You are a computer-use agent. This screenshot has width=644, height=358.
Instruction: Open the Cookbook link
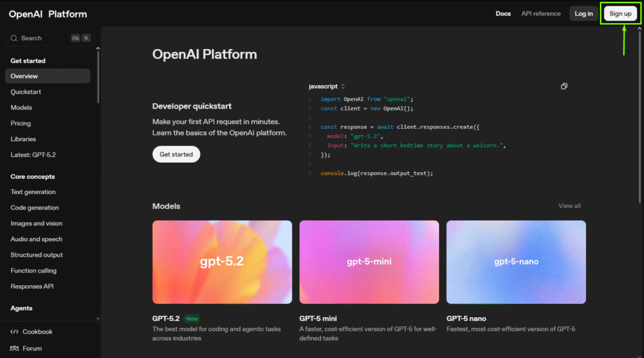coord(37,332)
